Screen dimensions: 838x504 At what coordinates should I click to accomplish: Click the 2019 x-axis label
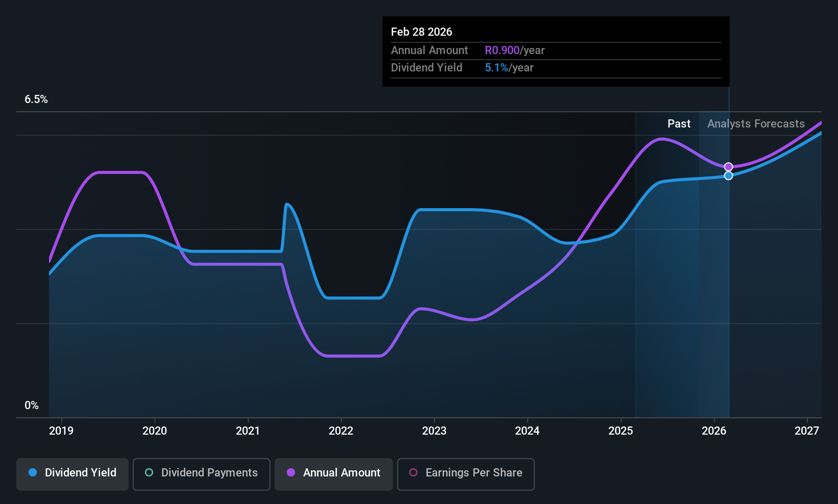click(x=61, y=431)
